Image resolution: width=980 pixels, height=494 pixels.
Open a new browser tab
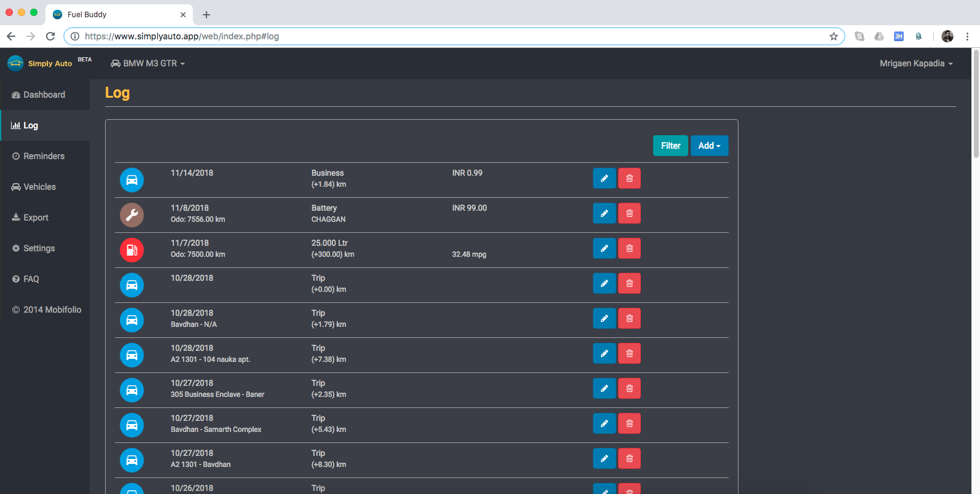(206, 15)
